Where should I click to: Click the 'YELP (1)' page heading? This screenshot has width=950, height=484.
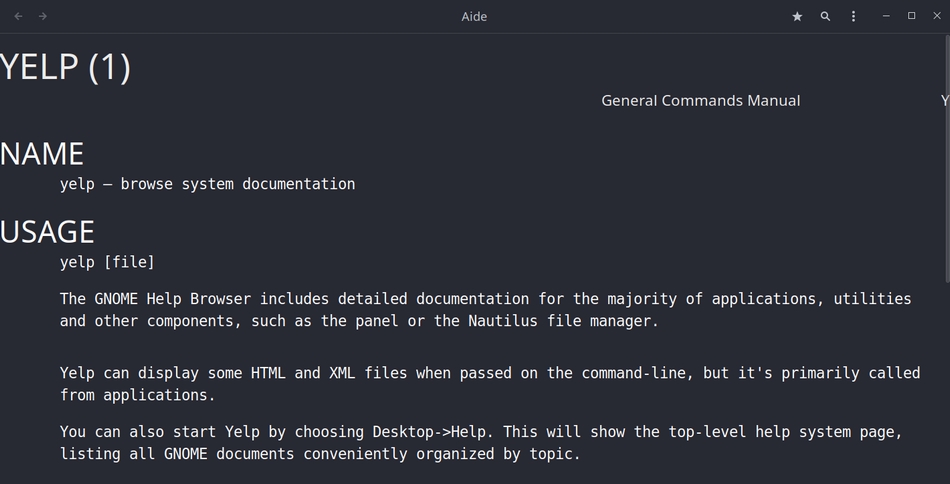66,67
